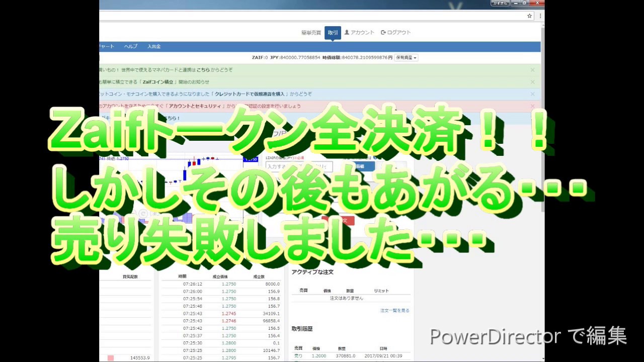Dismiss the blue クレジットカード notification banner
Viewport: 644px width, 362px height.
click(x=532, y=94)
